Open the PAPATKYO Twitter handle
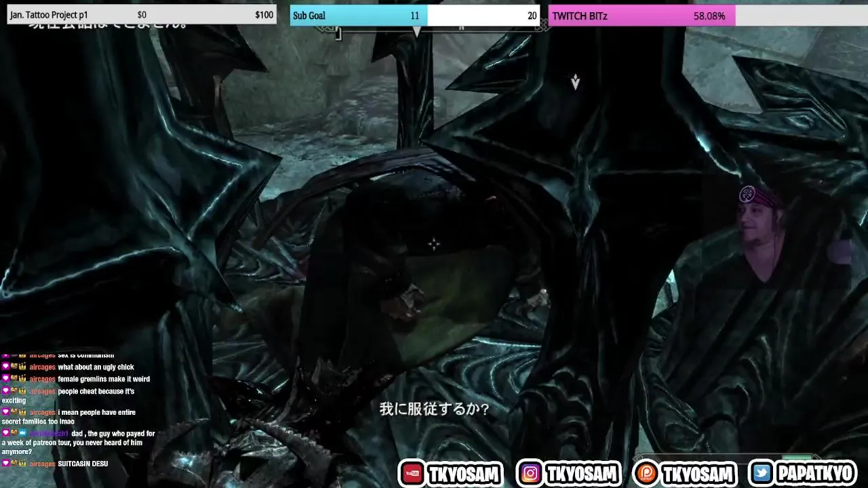 815,474
